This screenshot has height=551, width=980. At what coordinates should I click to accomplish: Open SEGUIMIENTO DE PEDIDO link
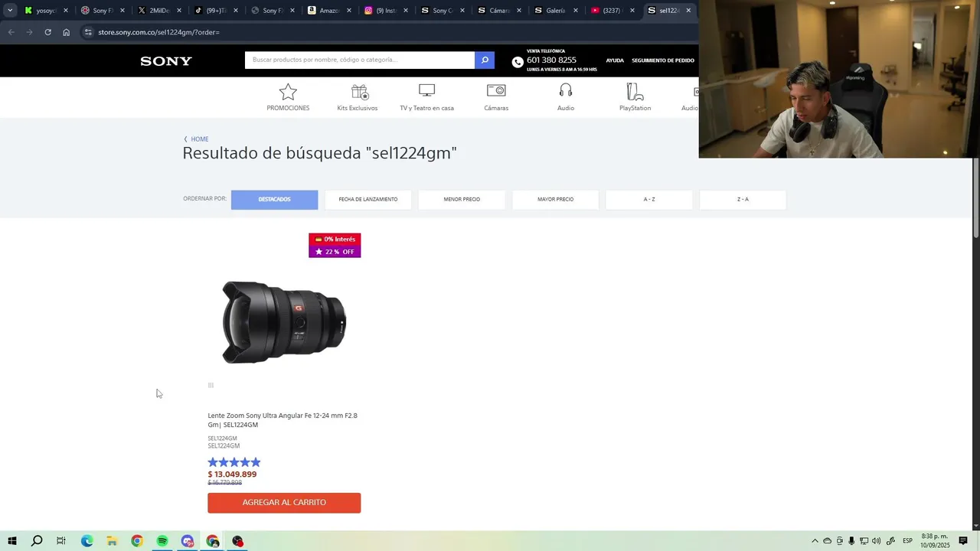click(663, 60)
